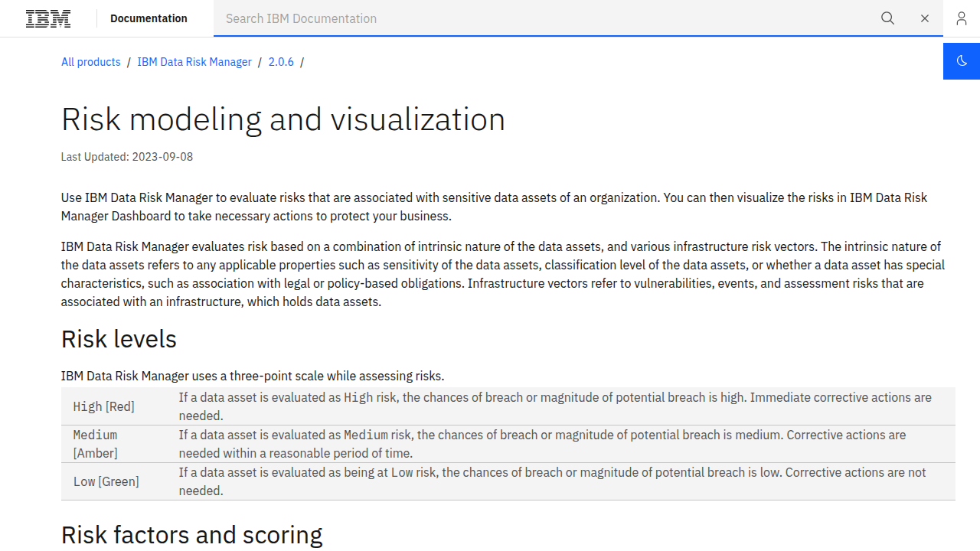Viewport: 980px width, 551px height.
Task: Open the user profile icon
Action: (x=962, y=18)
